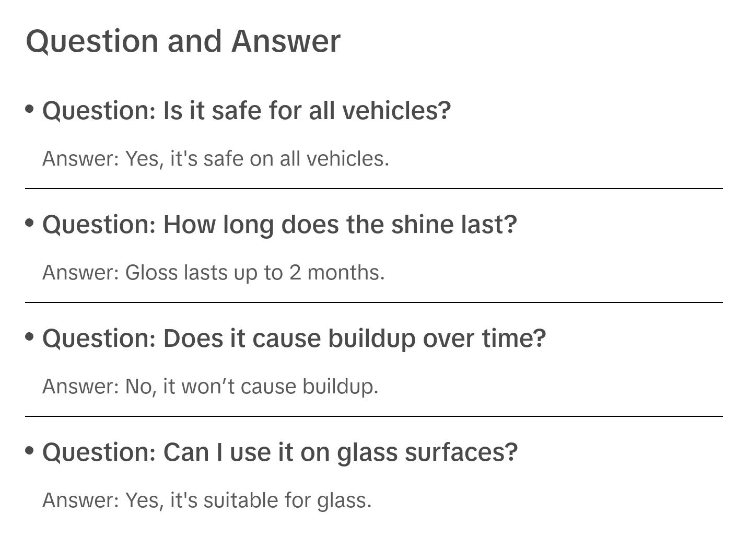Screen dimensions: 748x560
Task: Click the divider line below the gloss answer
Action: click(x=373, y=302)
